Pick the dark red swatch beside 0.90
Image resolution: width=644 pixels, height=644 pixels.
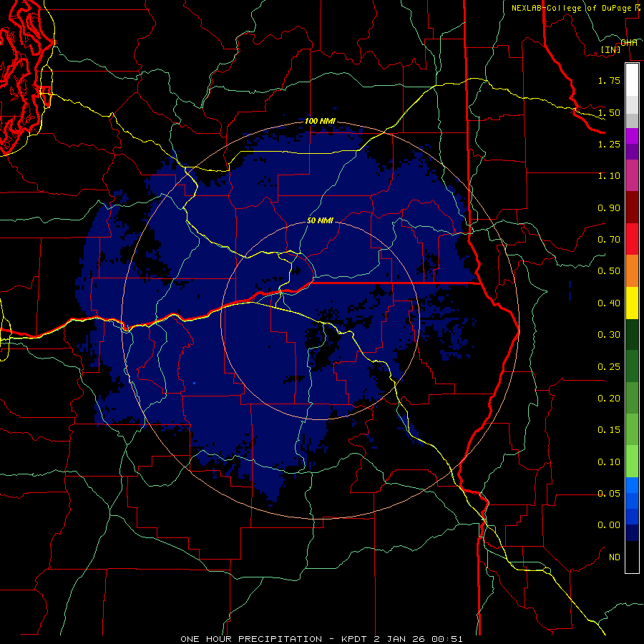(x=632, y=207)
